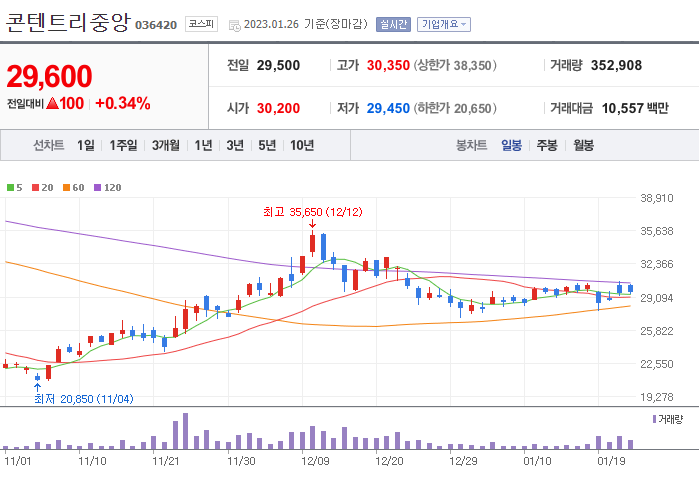Click the 거래대금 value 10,557 백만
This screenshot has width=699, height=477.
tap(635, 108)
